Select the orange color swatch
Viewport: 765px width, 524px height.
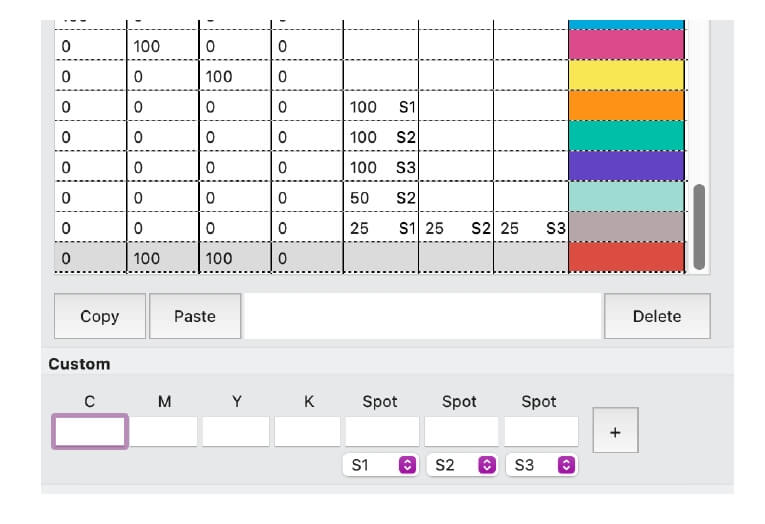[x=625, y=106]
